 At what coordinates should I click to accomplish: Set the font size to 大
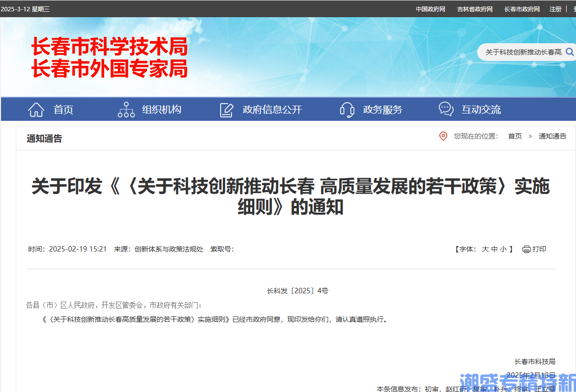pyautogui.click(x=485, y=249)
